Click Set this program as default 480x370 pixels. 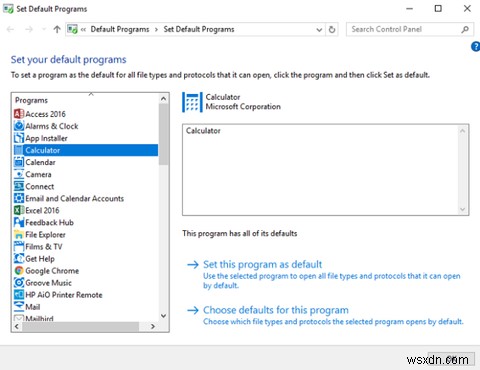pyautogui.click(x=263, y=264)
